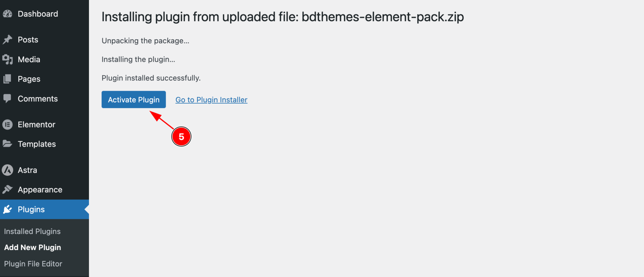Click the Elementor menu text
644x277 pixels.
(36, 124)
